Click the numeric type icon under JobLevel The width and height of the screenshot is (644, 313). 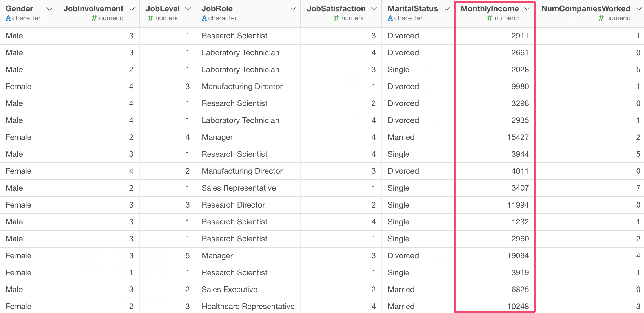150,18
